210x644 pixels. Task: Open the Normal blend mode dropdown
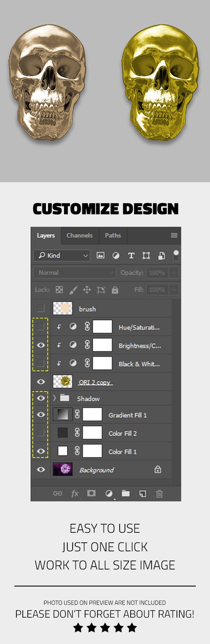point(75,273)
